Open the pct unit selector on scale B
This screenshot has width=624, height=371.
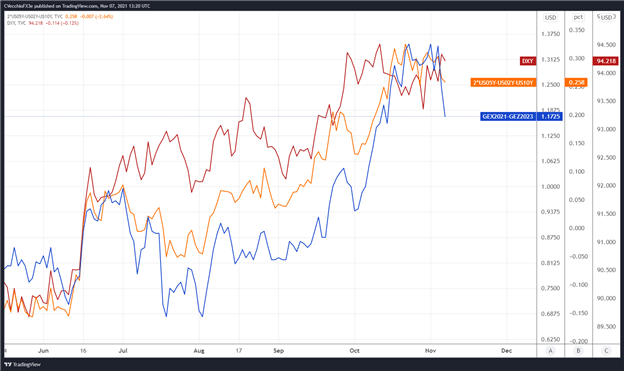pos(578,17)
